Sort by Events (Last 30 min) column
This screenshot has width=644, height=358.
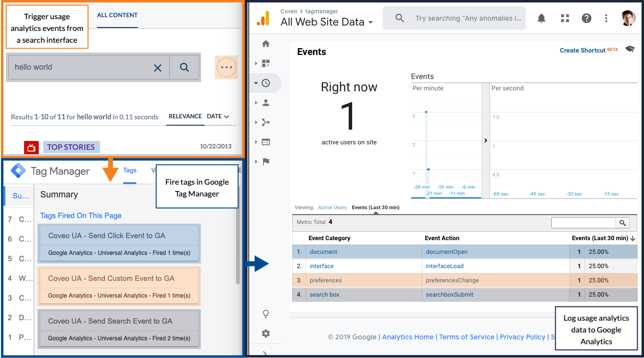click(603, 238)
